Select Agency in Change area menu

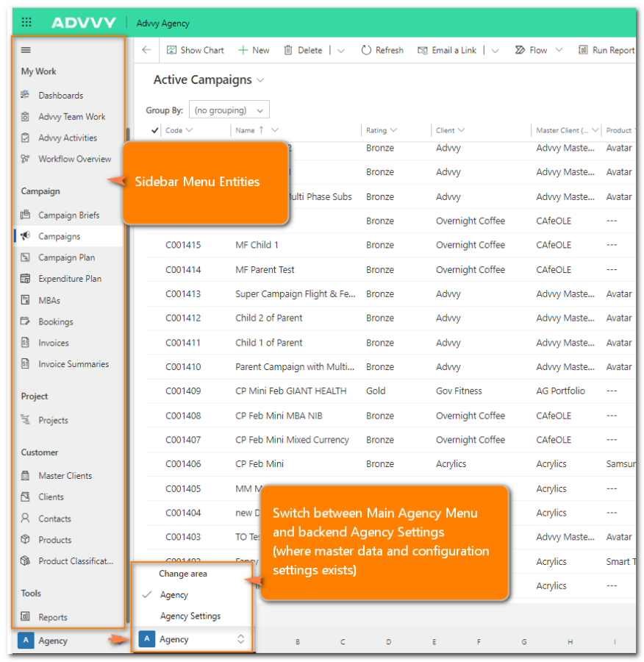174,595
